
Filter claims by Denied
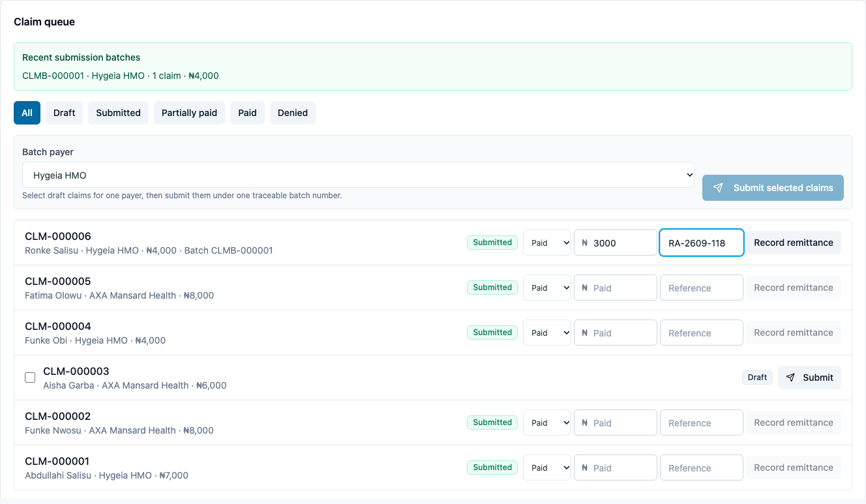tap(293, 113)
